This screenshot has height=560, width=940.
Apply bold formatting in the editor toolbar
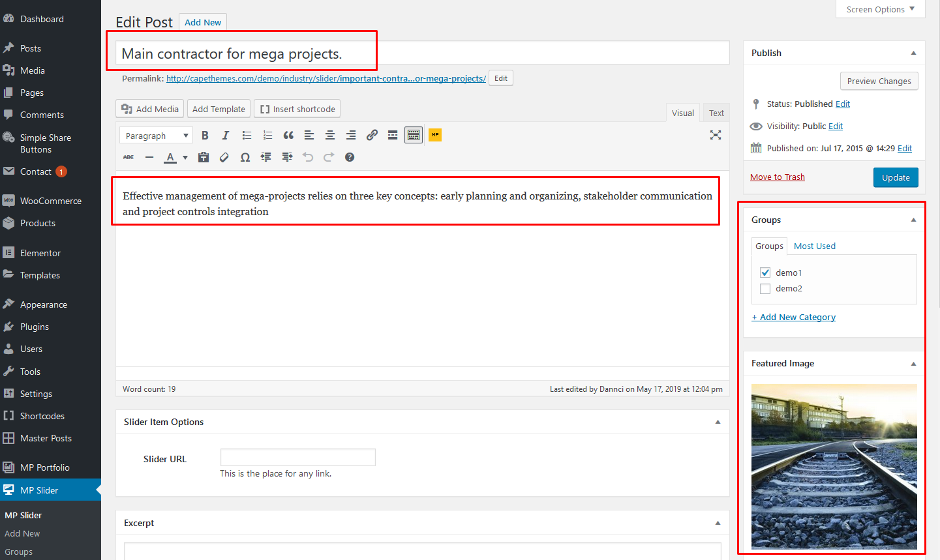(x=205, y=136)
